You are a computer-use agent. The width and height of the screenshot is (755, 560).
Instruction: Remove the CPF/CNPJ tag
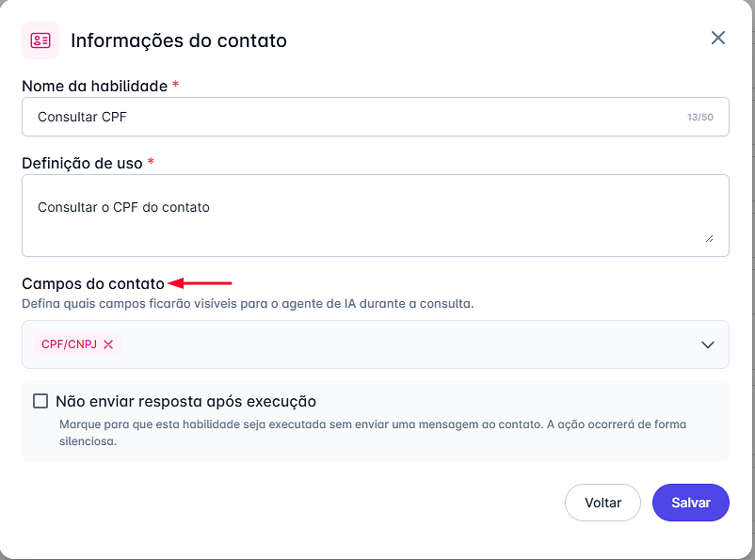pos(108,344)
